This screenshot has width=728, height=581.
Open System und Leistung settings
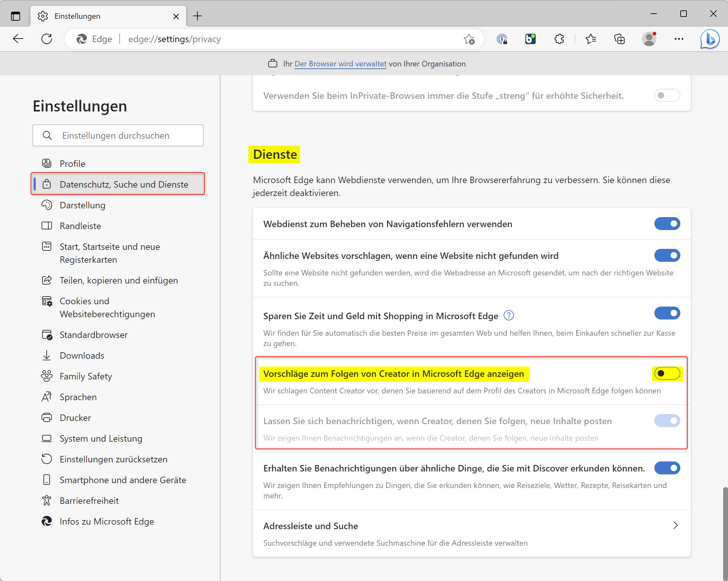pyautogui.click(x=118, y=438)
